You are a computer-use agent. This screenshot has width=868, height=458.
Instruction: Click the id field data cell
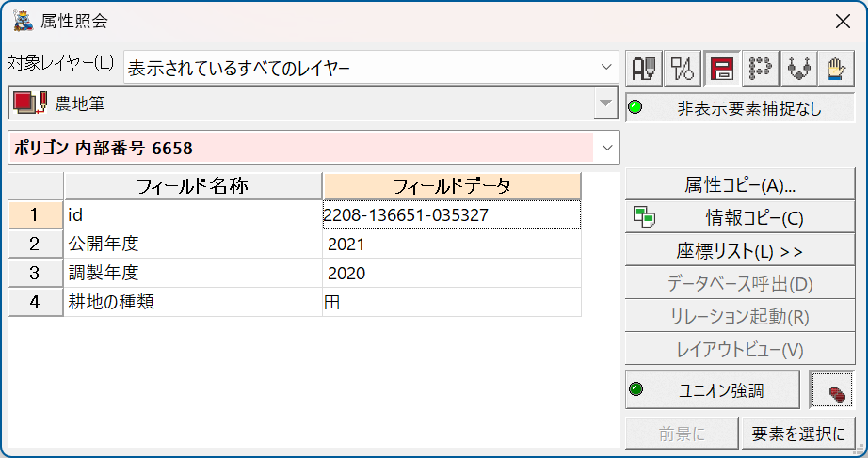452,214
